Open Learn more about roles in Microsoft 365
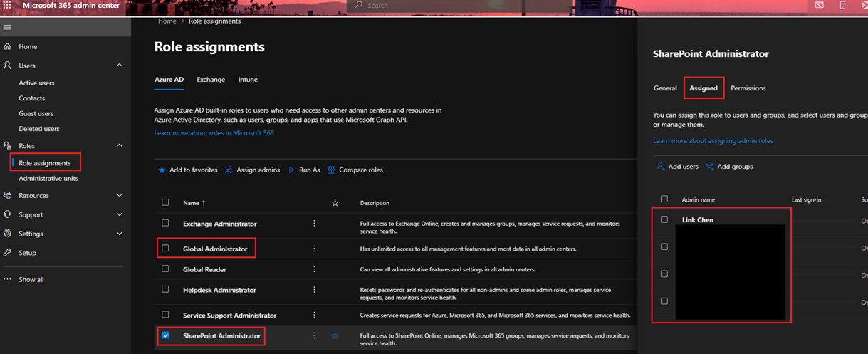The image size is (868, 354). click(x=214, y=133)
